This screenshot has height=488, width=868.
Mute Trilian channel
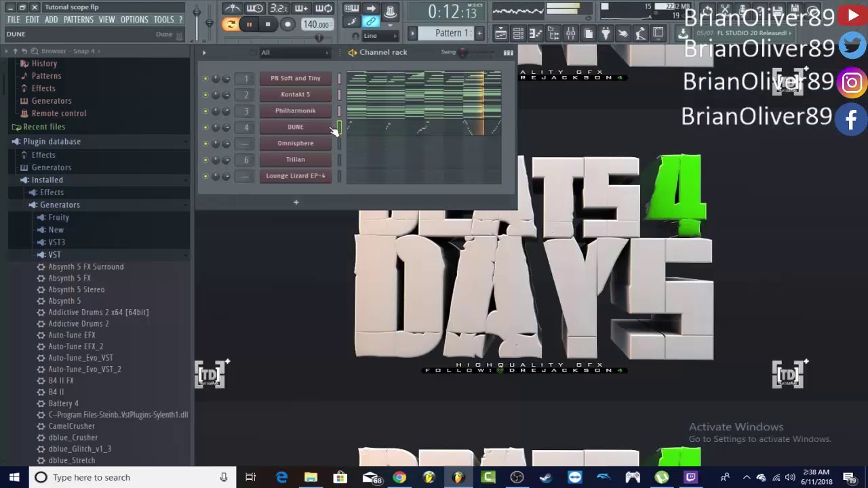[205, 160]
